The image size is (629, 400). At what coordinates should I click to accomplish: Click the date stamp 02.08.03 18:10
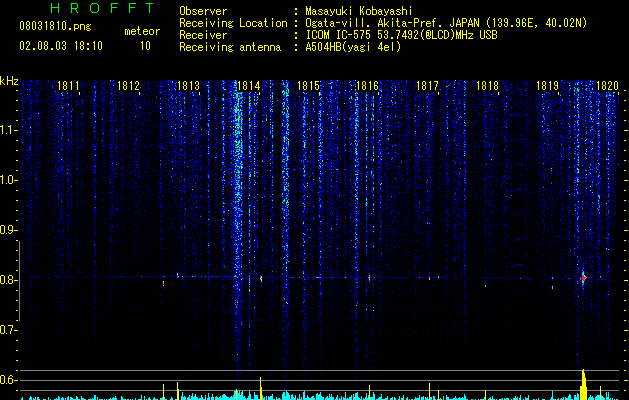61,46
